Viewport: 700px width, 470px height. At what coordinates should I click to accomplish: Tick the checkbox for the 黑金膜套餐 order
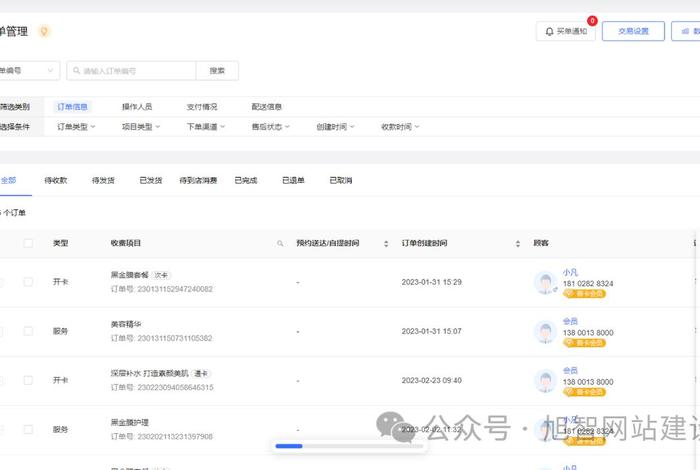click(x=28, y=282)
